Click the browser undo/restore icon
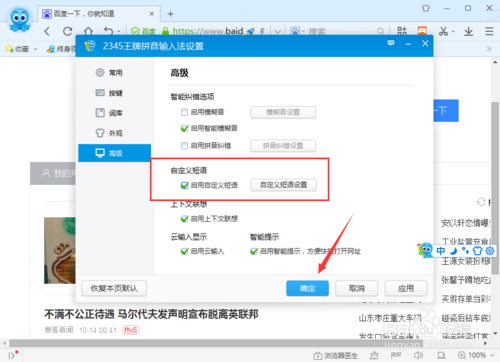This screenshot has width=500, height=362. click(109, 31)
